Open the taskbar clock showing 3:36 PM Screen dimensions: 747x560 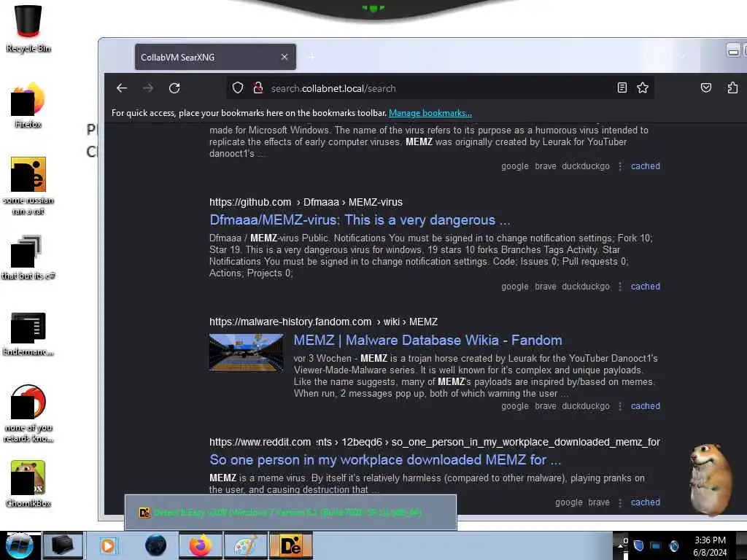[710, 546]
